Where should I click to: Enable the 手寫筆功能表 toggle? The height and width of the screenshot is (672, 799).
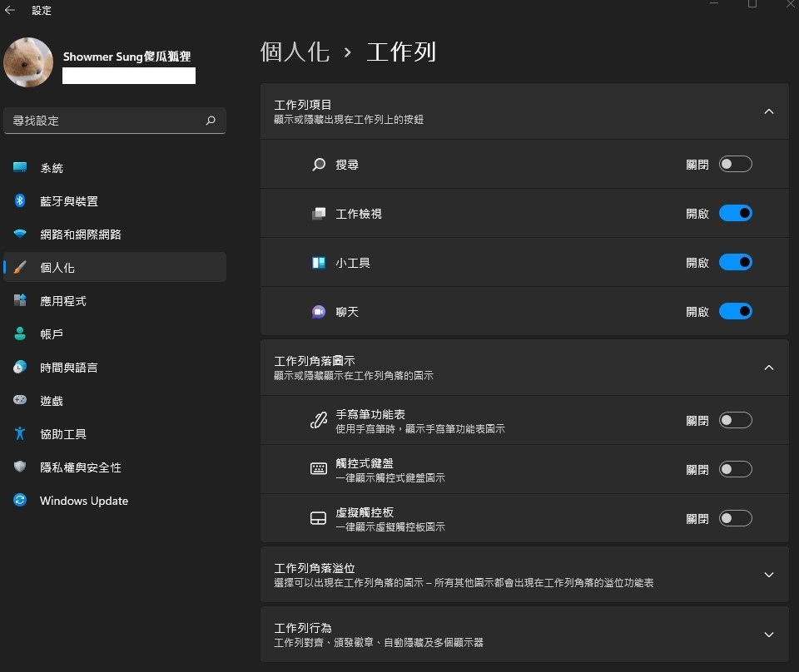click(735, 420)
